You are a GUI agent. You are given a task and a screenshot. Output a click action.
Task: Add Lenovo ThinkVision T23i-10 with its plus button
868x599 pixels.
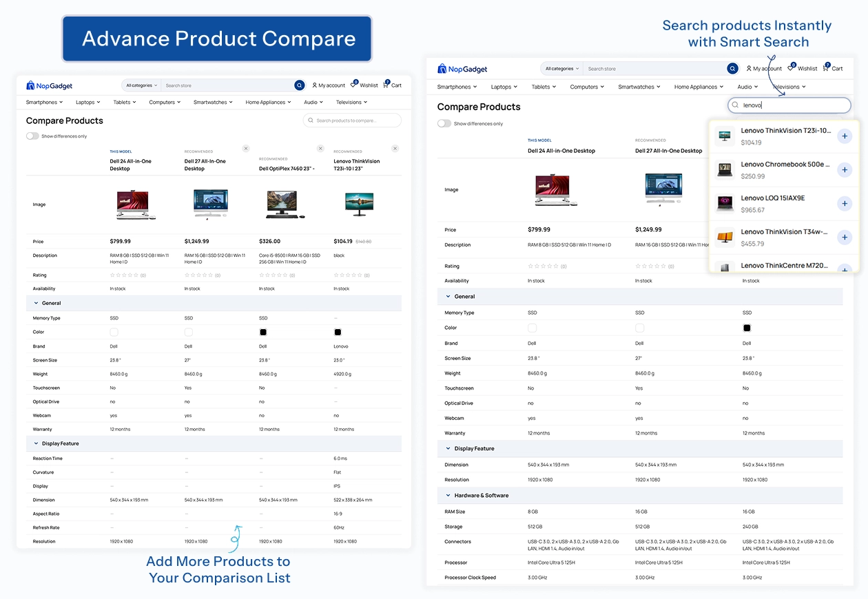[845, 136]
